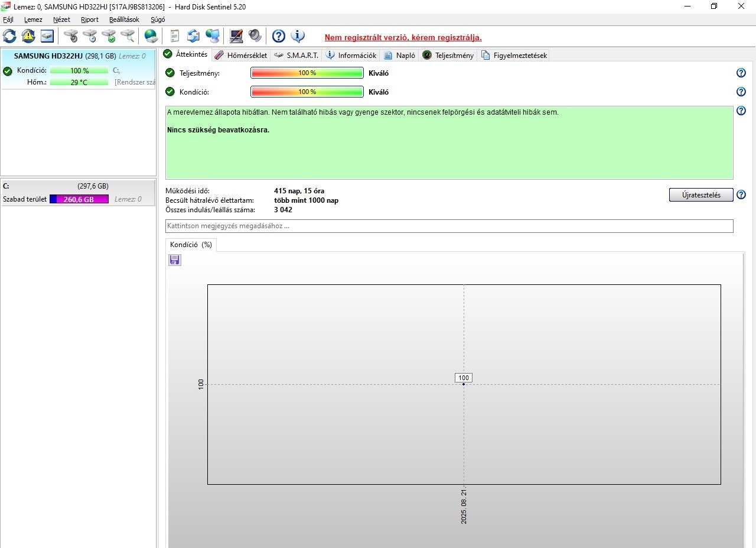Open the Lemez menu
Image resolution: width=756 pixels, height=548 pixels.
[x=33, y=20]
